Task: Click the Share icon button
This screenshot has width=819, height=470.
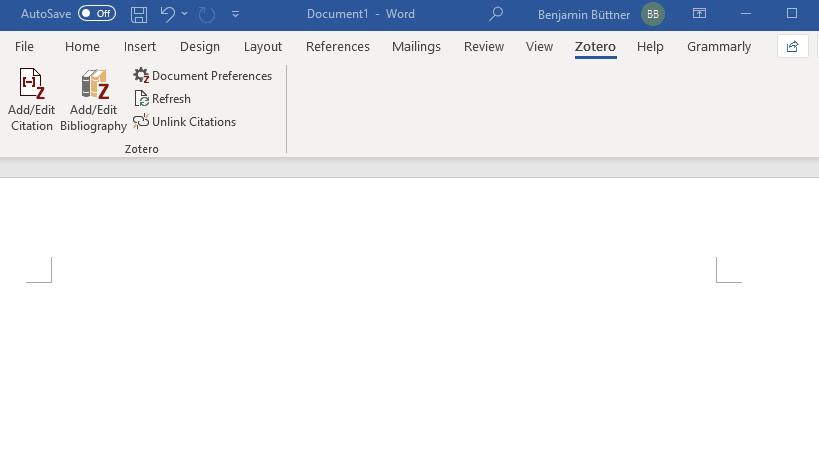Action: point(792,46)
